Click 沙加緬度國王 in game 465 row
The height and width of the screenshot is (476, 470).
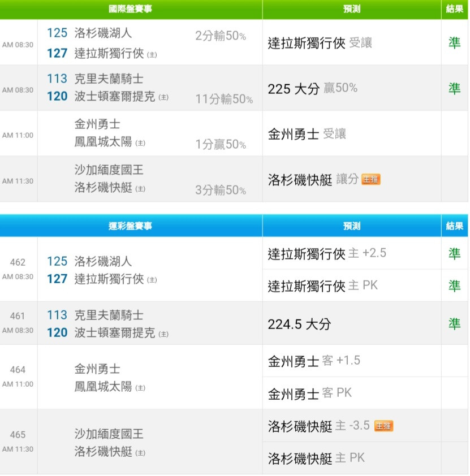coord(109,434)
